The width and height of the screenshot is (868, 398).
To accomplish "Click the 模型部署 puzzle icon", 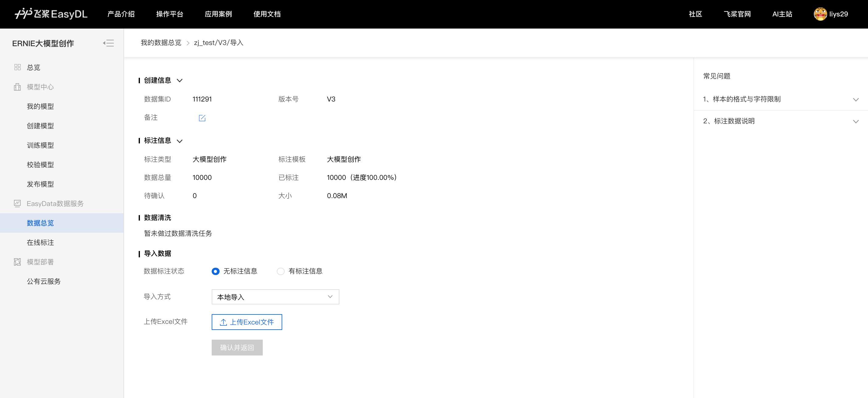I will coord(18,262).
